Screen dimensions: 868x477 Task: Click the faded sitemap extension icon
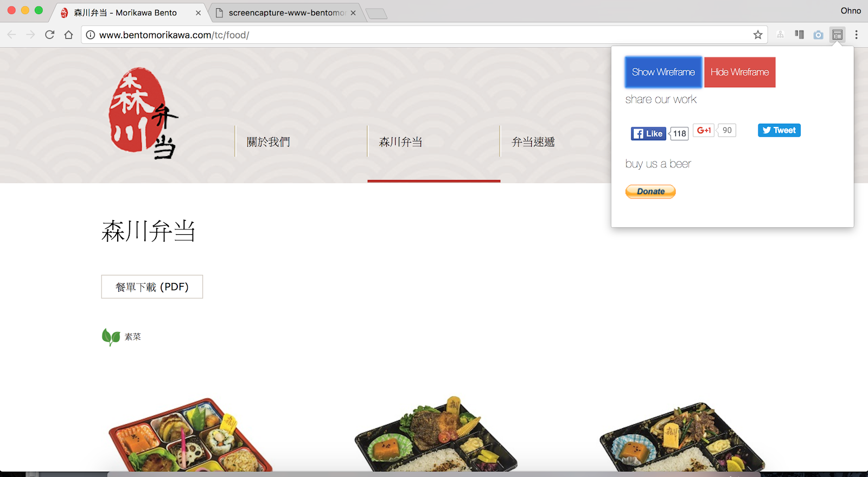(780, 35)
